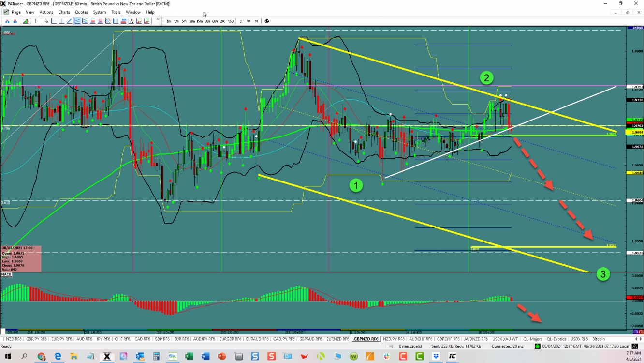Select the arrow pointer tool in toolbar
Image resolution: width=644 pixels, height=363 pixels.
(x=46, y=21)
